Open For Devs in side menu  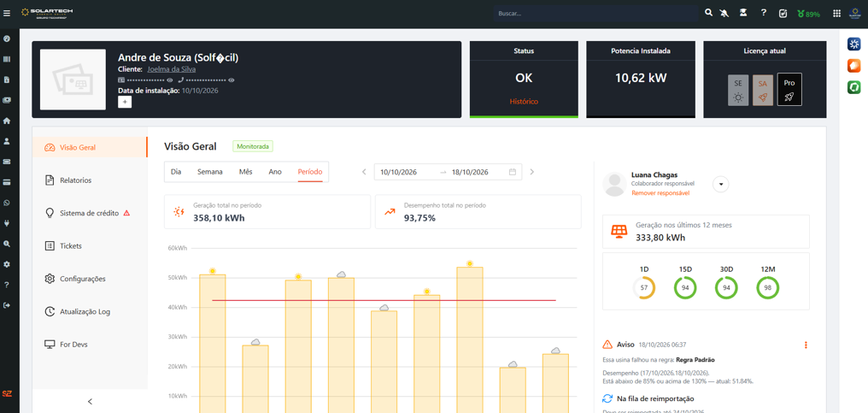click(89, 345)
